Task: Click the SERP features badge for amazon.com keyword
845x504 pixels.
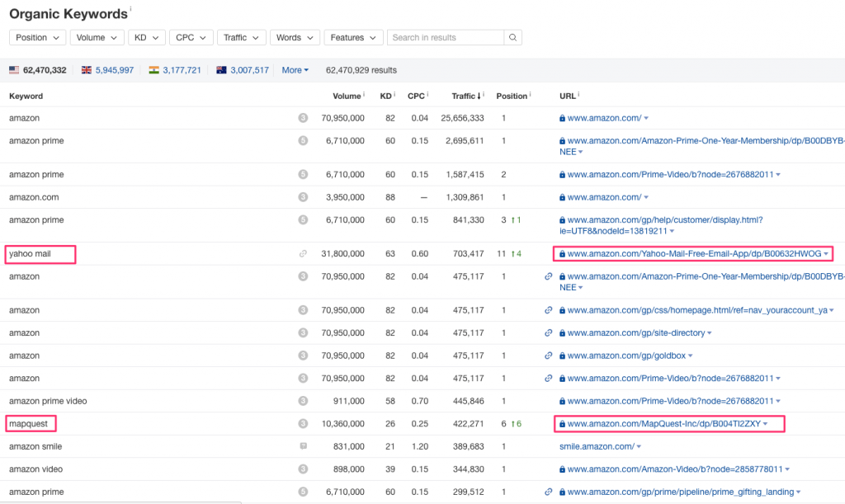Action: pos(303,197)
